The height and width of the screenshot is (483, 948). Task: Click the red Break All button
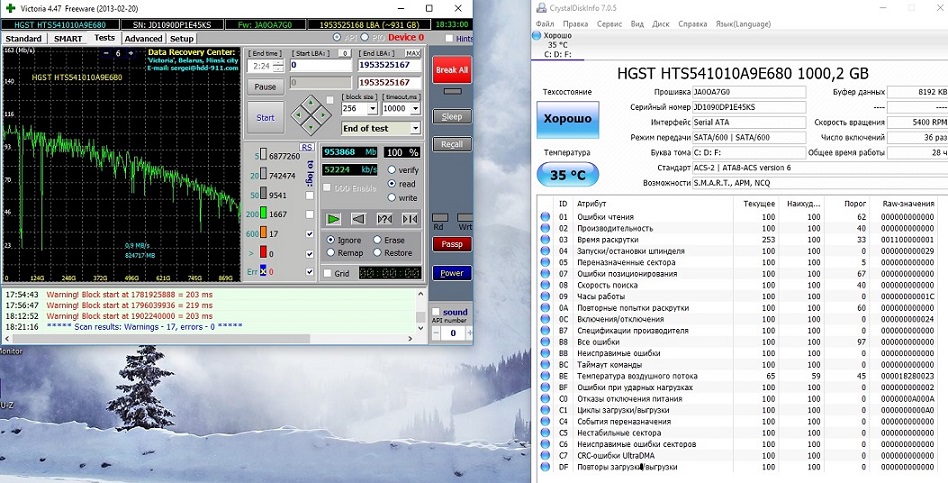click(x=452, y=70)
